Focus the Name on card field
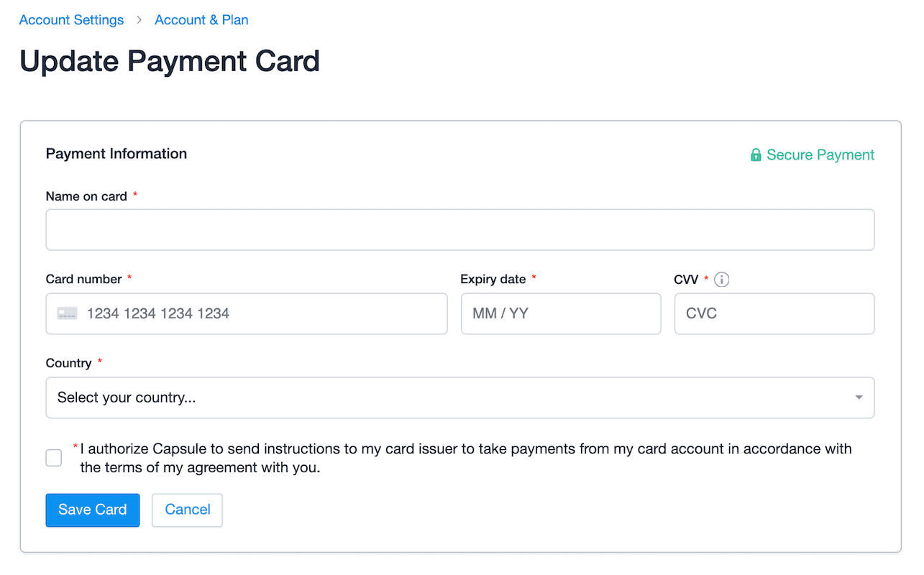The height and width of the screenshot is (575, 924). tap(460, 230)
